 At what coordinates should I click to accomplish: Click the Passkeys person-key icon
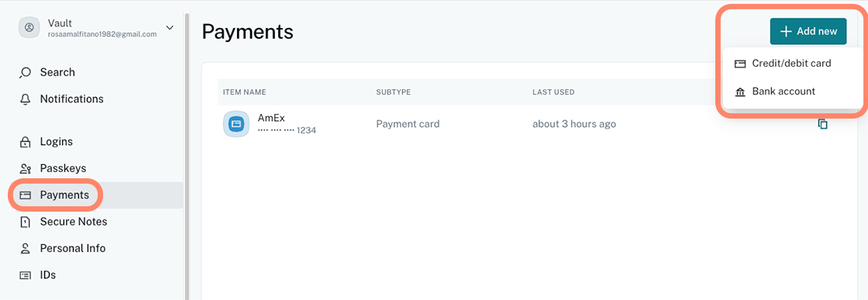click(25, 169)
